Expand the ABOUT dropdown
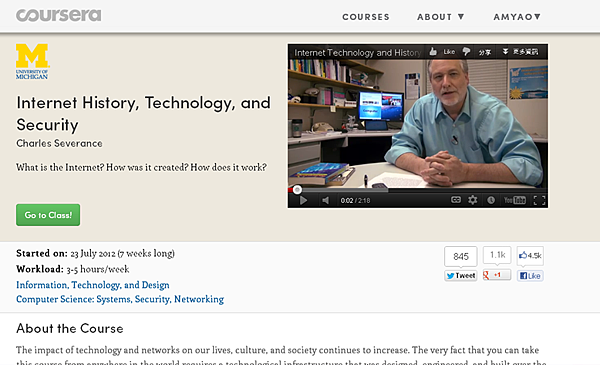The height and width of the screenshot is (365, 600). coord(440,17)
